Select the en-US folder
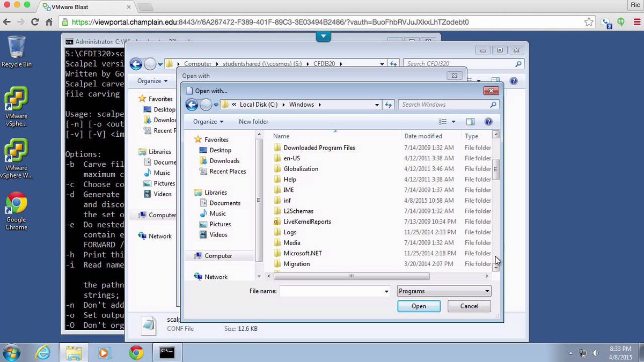Viewport: 644px width, 362px height. click(291, 158)
